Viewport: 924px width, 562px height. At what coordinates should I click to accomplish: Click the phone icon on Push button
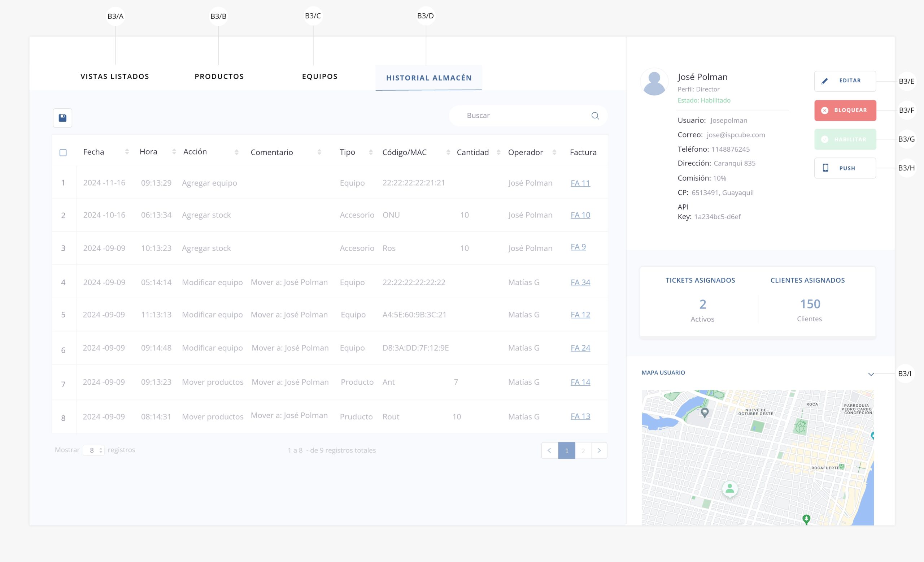[x=825, y=168]
